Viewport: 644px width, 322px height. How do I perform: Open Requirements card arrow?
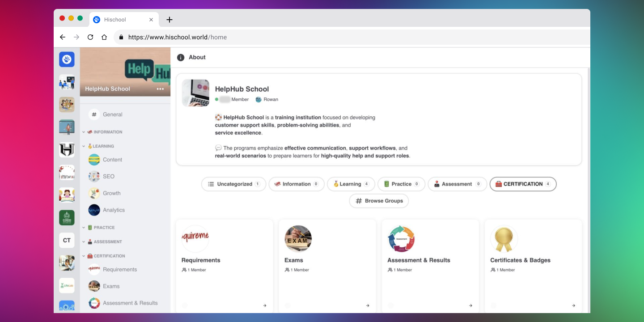point(265,305)
